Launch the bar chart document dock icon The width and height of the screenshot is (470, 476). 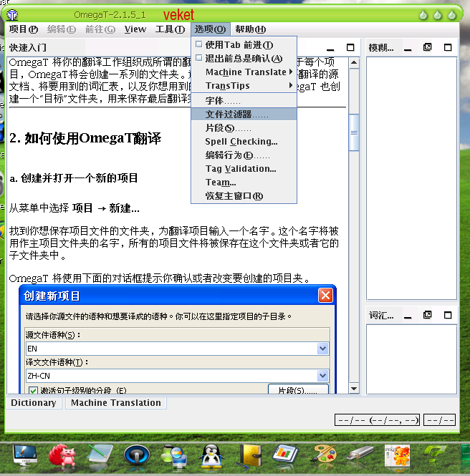[285, 455]
